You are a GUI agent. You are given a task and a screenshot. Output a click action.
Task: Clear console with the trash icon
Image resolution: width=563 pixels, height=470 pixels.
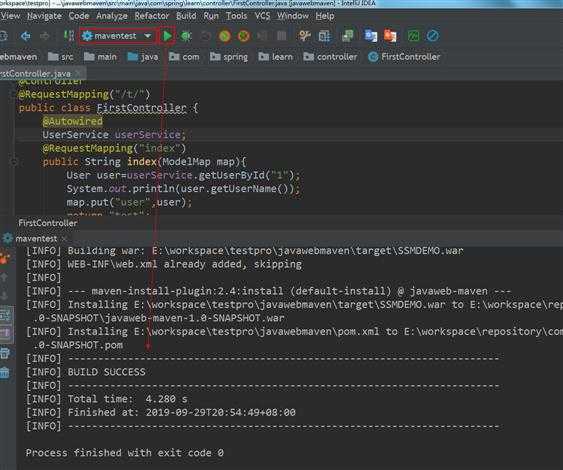pos(4,372)
